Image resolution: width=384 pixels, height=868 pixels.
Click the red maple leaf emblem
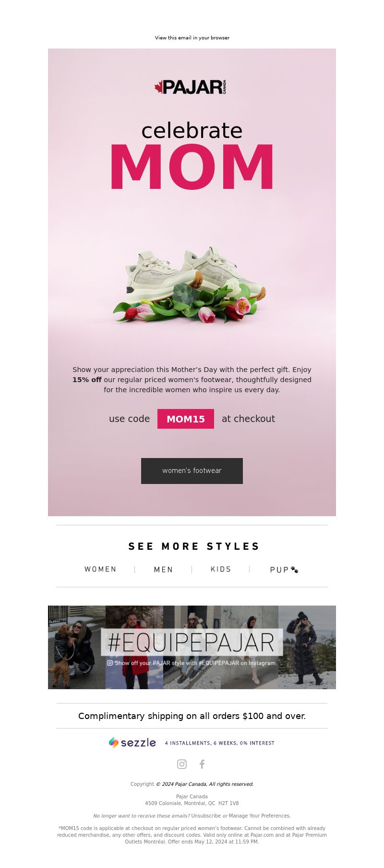[x=158, y=87]
